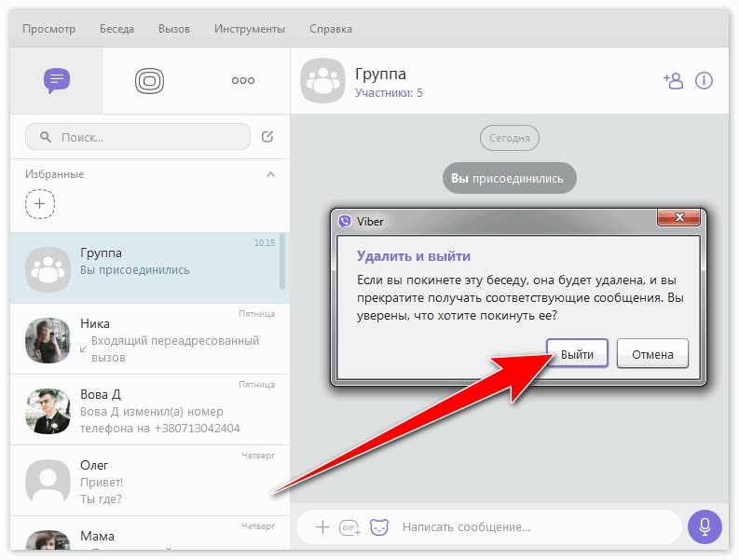Click Ника's profile photo
Image resolution: width=739 pixels, height=560 pixels.
click(48, 340)
